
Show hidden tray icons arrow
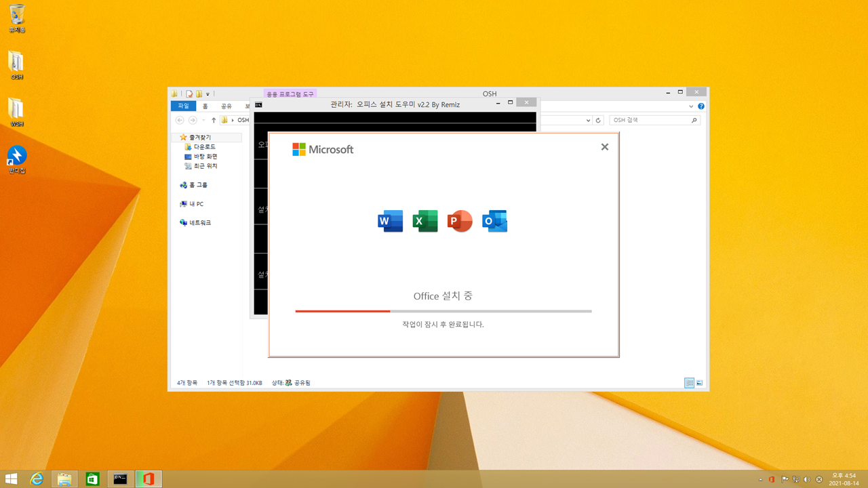click(760, 479)
